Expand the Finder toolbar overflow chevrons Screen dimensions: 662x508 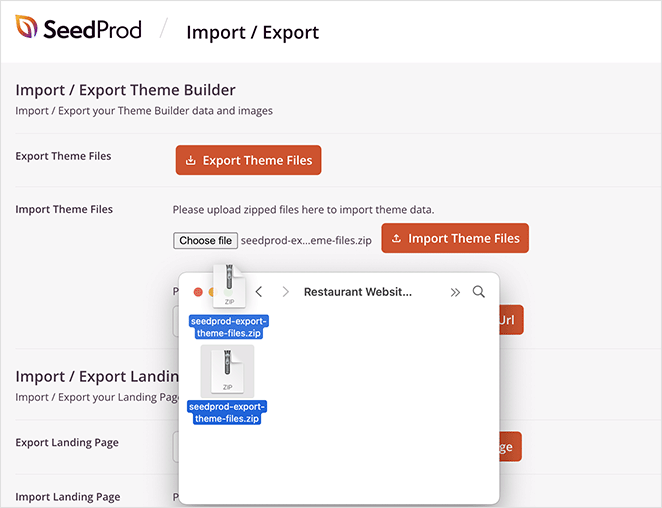[x=455, y=292]
